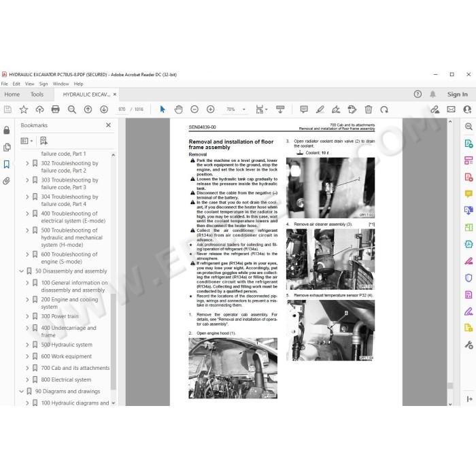The width and height of the screenshot is (476, 476).
Task: Click the document scroll down arrow
Action: pyautogui.click(x=450, y=404)
